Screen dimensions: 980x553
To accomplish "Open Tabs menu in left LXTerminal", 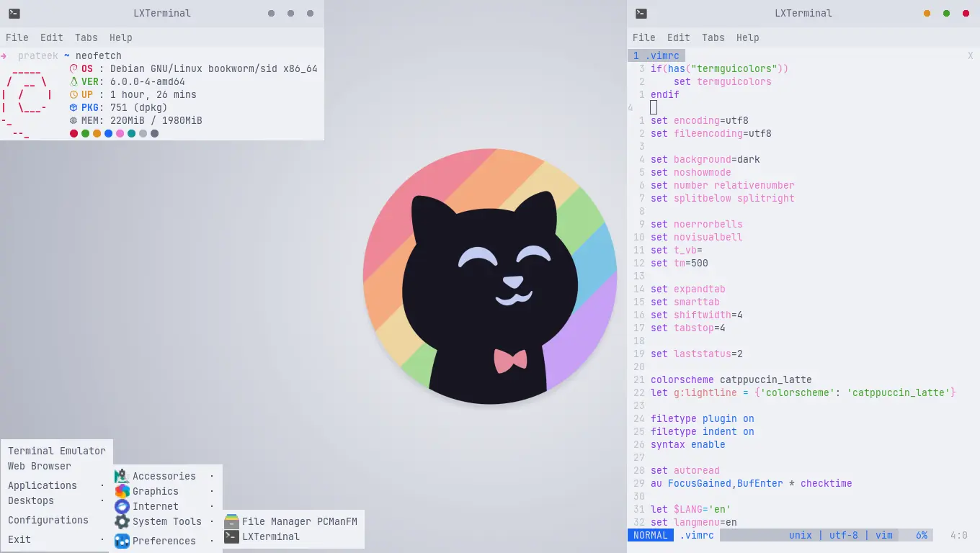I will 86,37.
